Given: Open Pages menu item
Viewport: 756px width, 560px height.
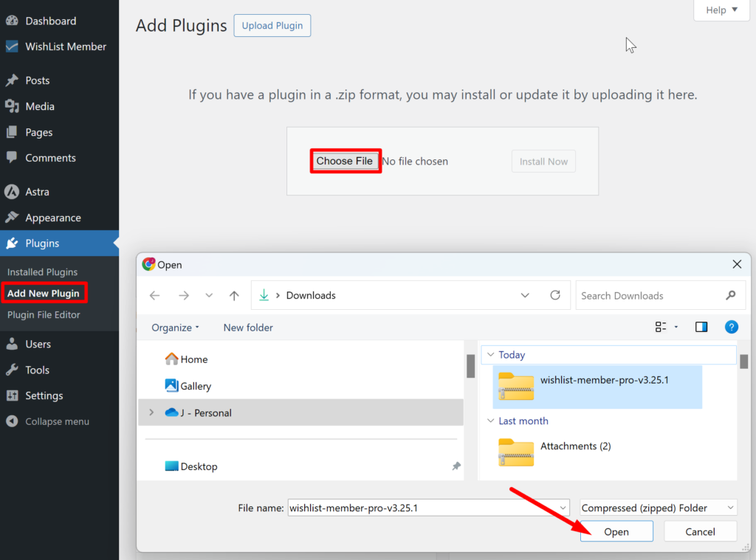Looking at the screenshot, I should coord(38,132).
